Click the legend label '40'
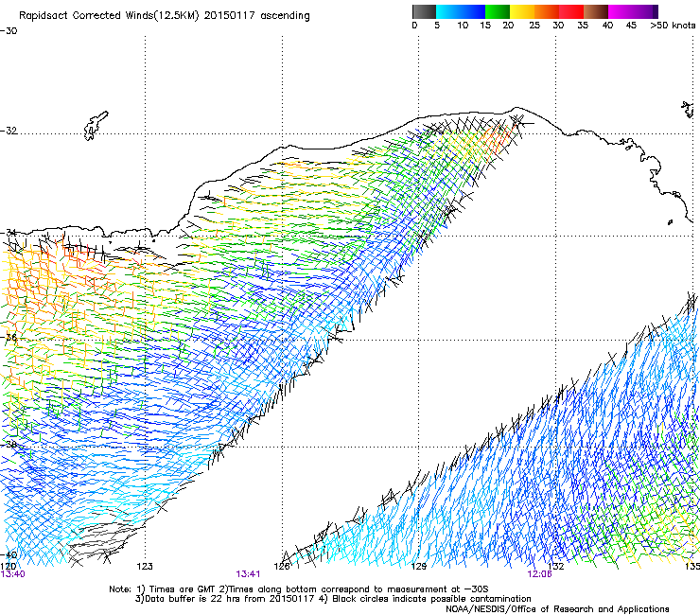The image size is (700, 615). coord(607,26)
